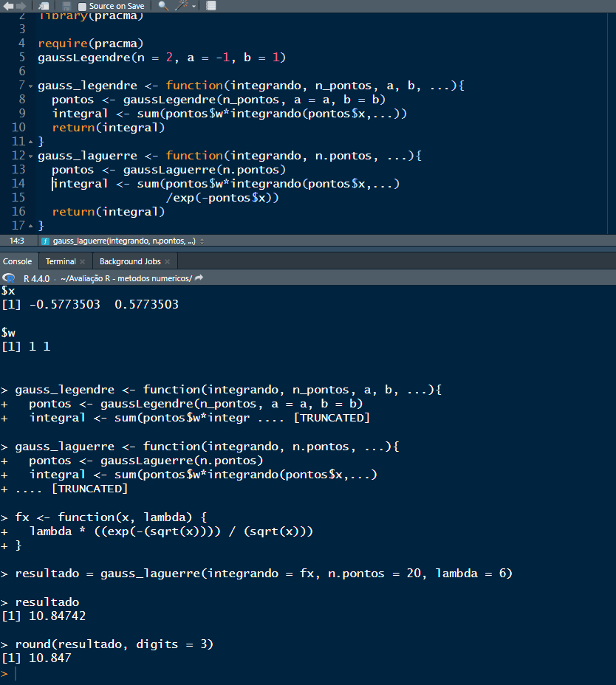Click the forward navigation arrow
Image resolution: width=616 pixels, height=685 pixels.
(x=20, y=5)
